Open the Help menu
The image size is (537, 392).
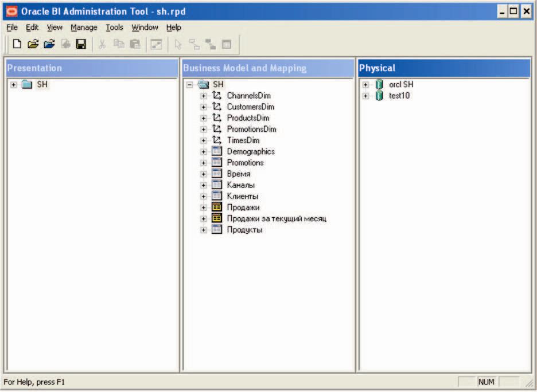[x=174, y=28]
